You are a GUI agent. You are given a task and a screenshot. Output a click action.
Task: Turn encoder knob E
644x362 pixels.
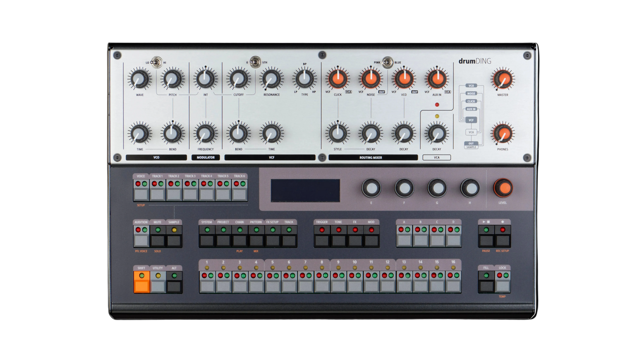point(371,188)
